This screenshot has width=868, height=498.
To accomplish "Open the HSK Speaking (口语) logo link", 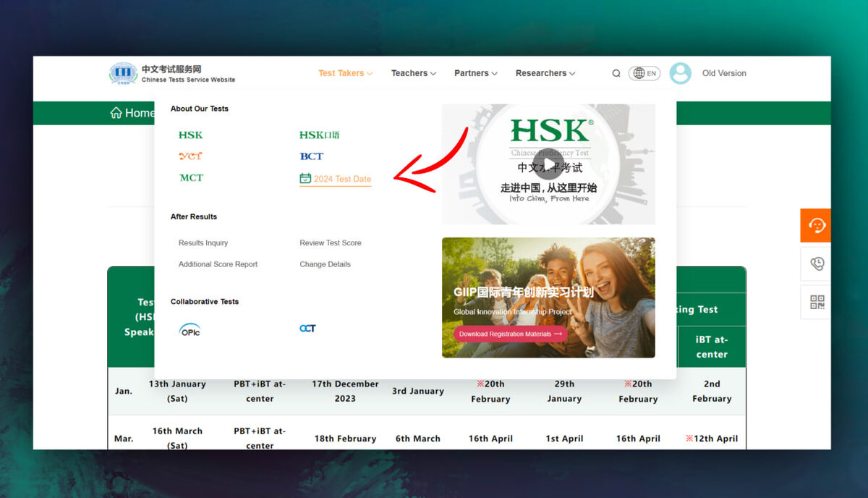I will coord(319,135).
